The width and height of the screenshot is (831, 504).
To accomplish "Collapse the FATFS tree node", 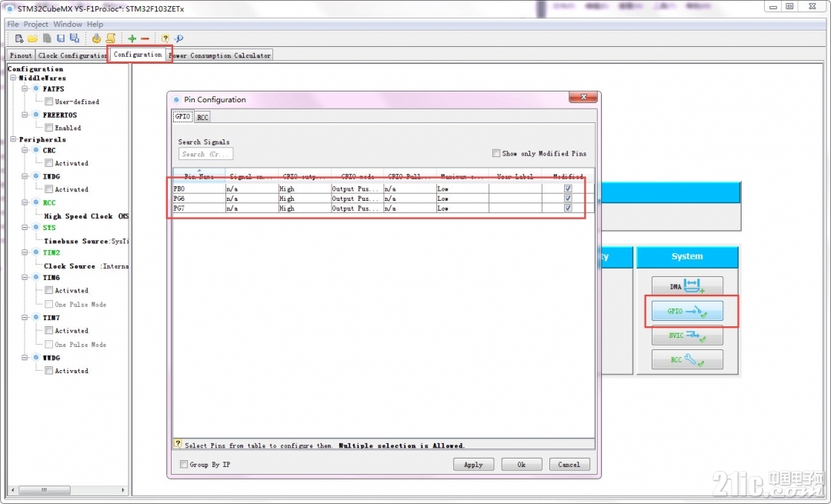I will (25, 88).
